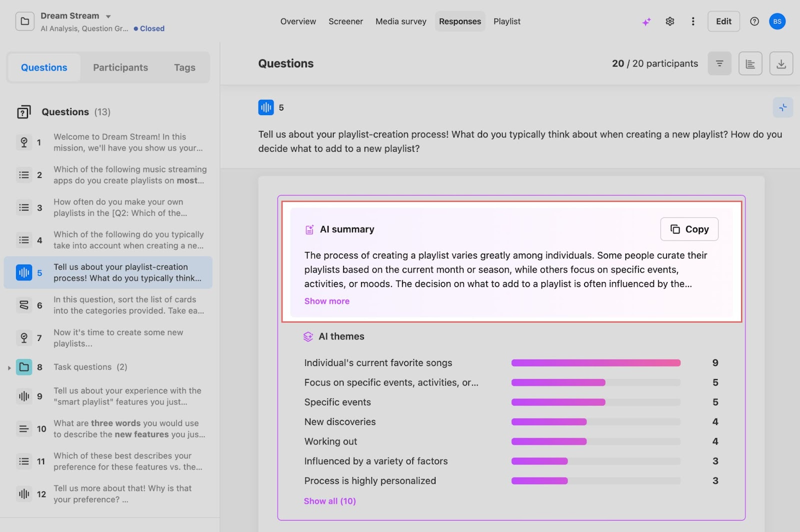Image resolution: width=800 pixels, height=532 pixels.
Task: Click the Individual's current favorite songs bar
Action: pyautogui.click(x=595, y=363)
